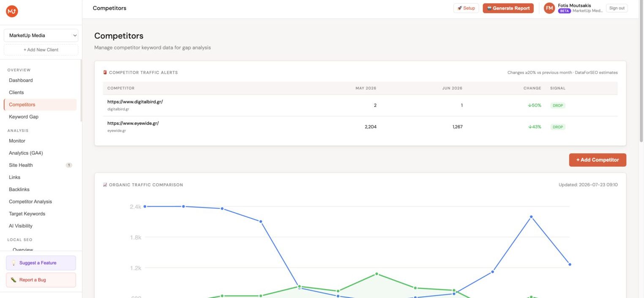Click the Updated: 2026-07-23 09:10 timestamp
The width and height of the screenshot is (644, 298).
[588, 185]
